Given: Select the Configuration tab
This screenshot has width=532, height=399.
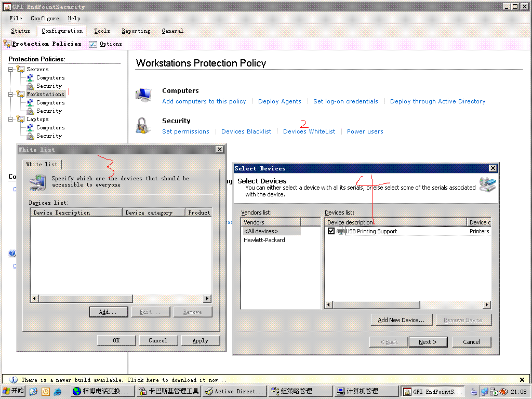Looking at the screenshot, I should pyautogui.click(x=62, y=31).
